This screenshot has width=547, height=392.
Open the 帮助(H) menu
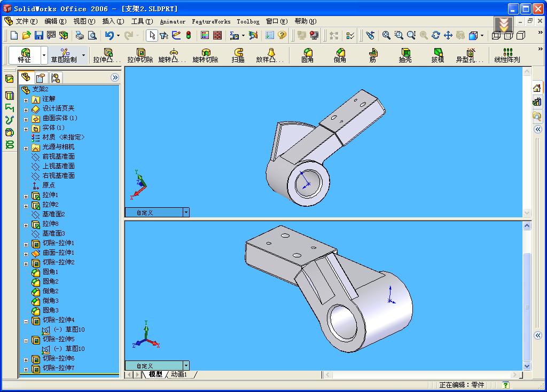[305, 21]
